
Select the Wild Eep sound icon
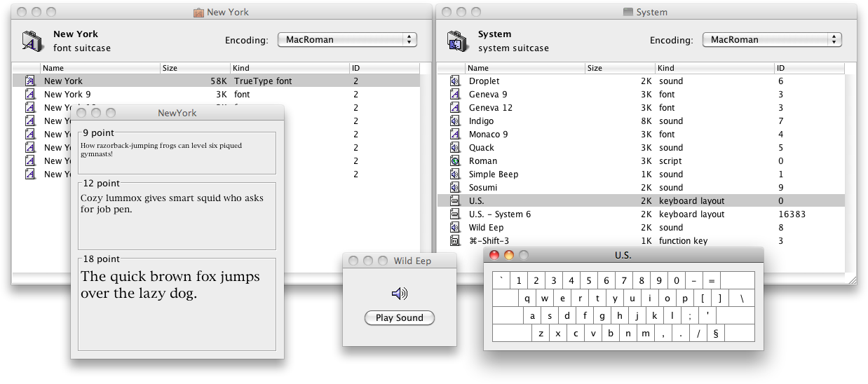click(x=454, y=228)
